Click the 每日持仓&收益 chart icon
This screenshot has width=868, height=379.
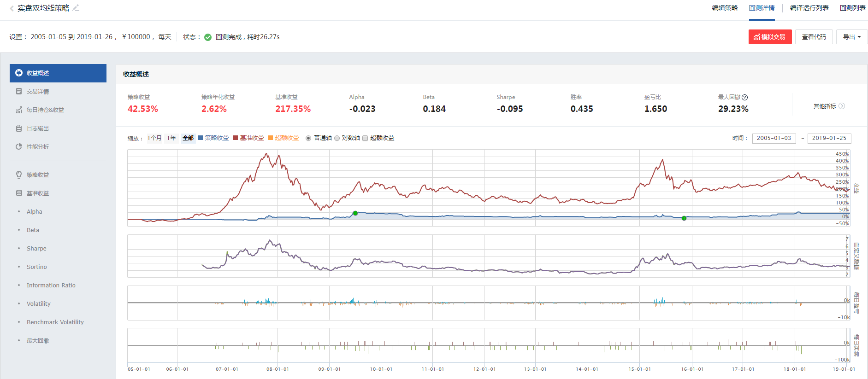19,110
